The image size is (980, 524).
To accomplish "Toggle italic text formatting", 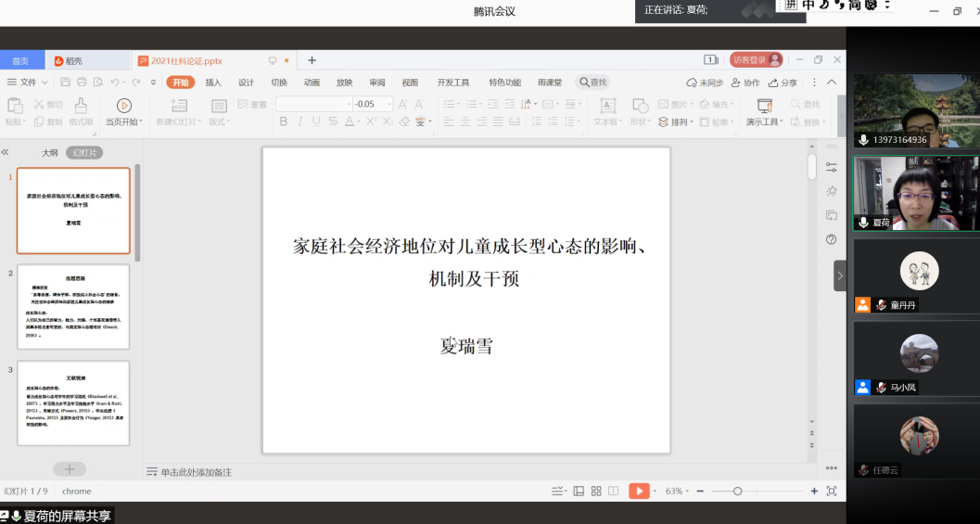I will click(x=299, y=121).
